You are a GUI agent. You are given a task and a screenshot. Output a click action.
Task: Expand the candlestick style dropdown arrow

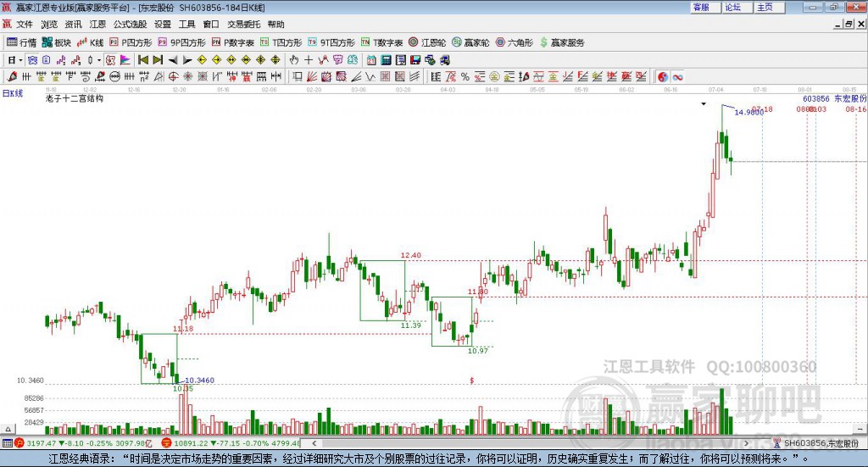(x=99, y=60)
